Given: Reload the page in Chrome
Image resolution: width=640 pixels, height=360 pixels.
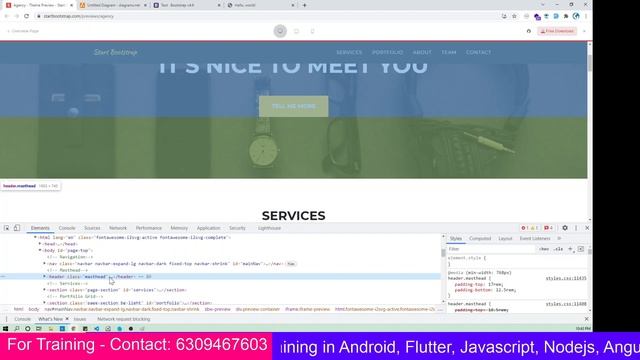Looking at the screenshot, I should coord(27,16).
